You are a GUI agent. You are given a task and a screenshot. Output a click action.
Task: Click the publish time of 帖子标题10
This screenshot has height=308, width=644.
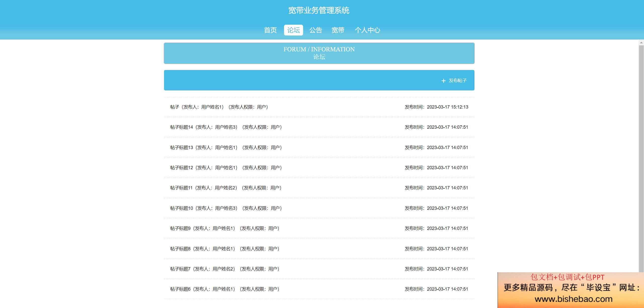click(436, 208)
